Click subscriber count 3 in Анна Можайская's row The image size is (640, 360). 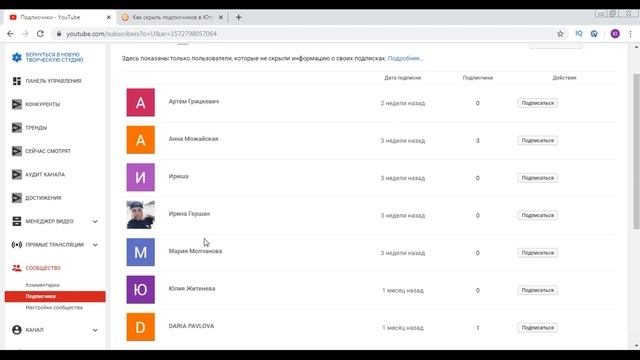tap(478, 140)
